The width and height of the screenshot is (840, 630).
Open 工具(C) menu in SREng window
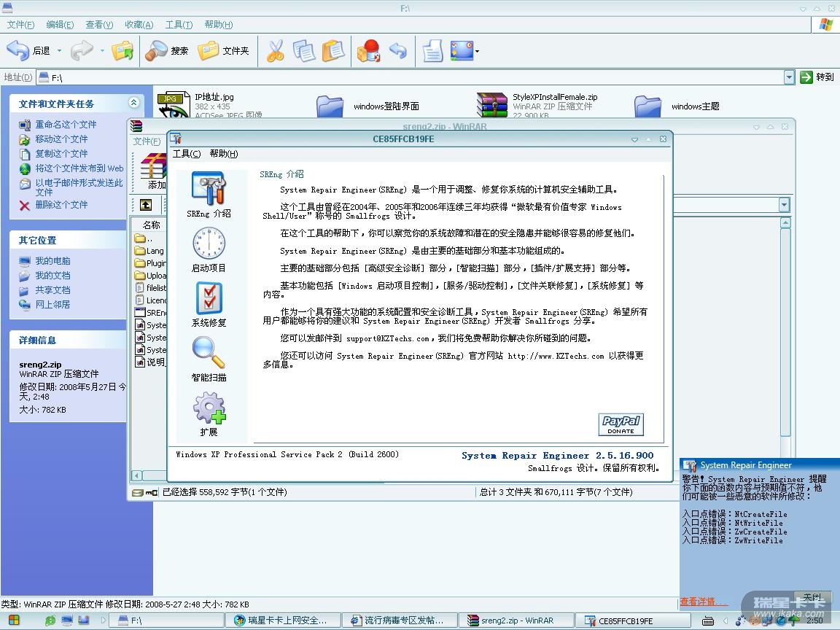[187, 154]
